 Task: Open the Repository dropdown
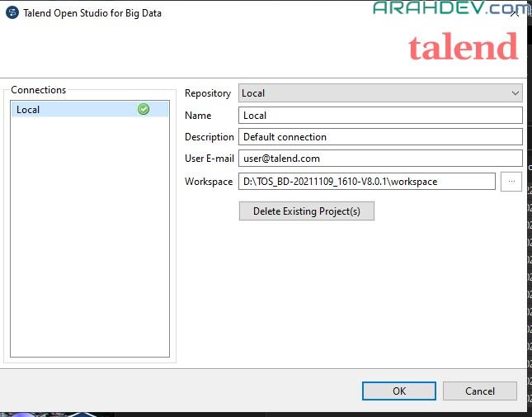[x=379, y=93]
